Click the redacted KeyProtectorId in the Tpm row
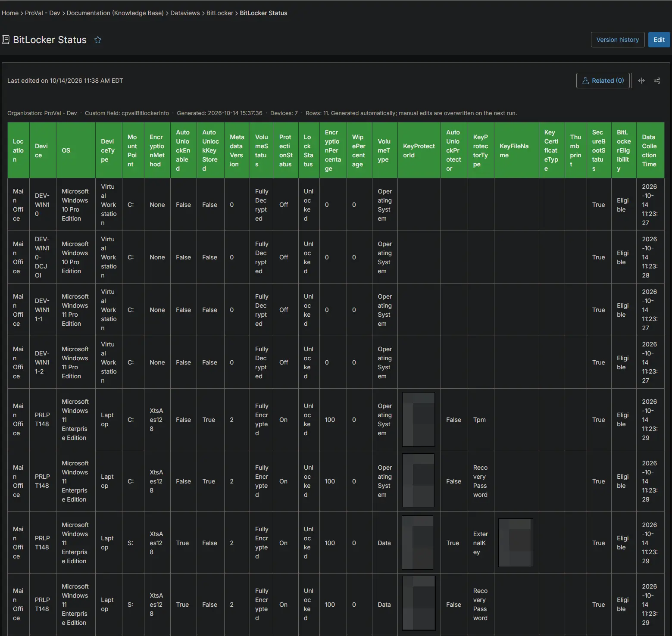Image resolution: width=672 pixels, height=636 pixels. [x=419, y=419]
